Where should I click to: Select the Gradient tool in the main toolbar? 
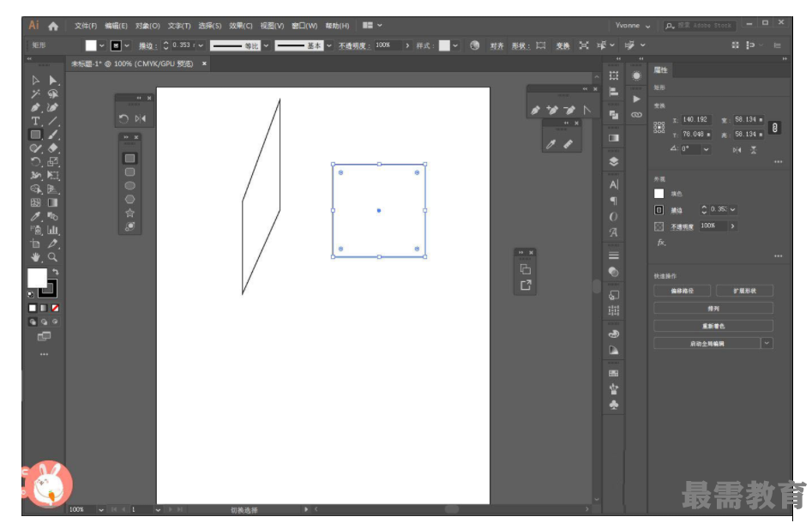53,203
